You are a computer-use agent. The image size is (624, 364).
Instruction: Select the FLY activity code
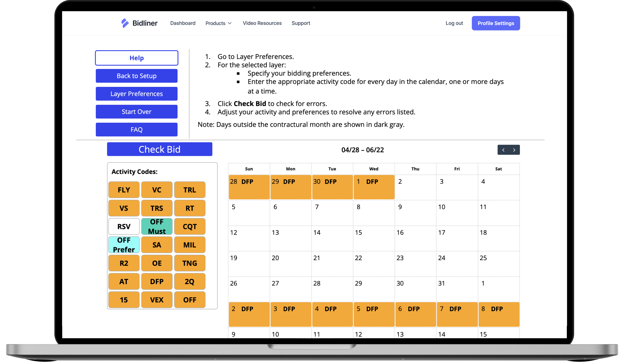tap(124, 190)
